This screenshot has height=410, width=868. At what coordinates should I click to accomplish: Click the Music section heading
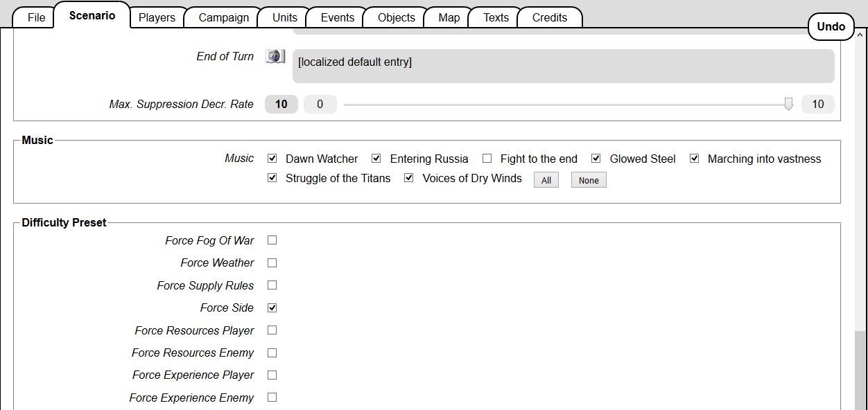[x=37, y=141]
